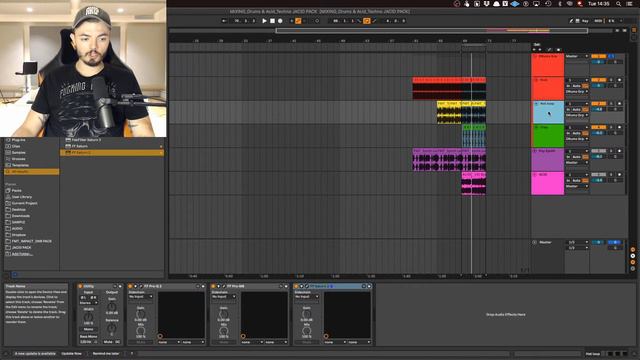Arm the transport Record button

pyautogui.click(x=280, y=21)
